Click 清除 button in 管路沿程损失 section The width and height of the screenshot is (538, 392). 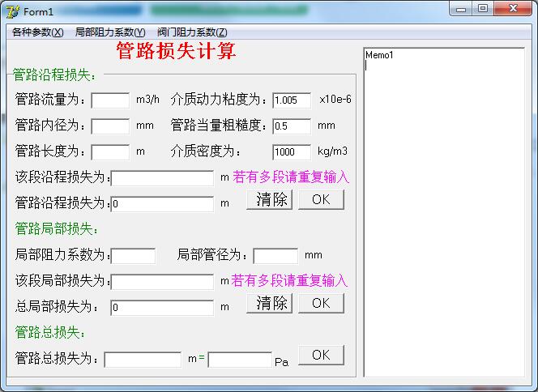click(269, 199)
